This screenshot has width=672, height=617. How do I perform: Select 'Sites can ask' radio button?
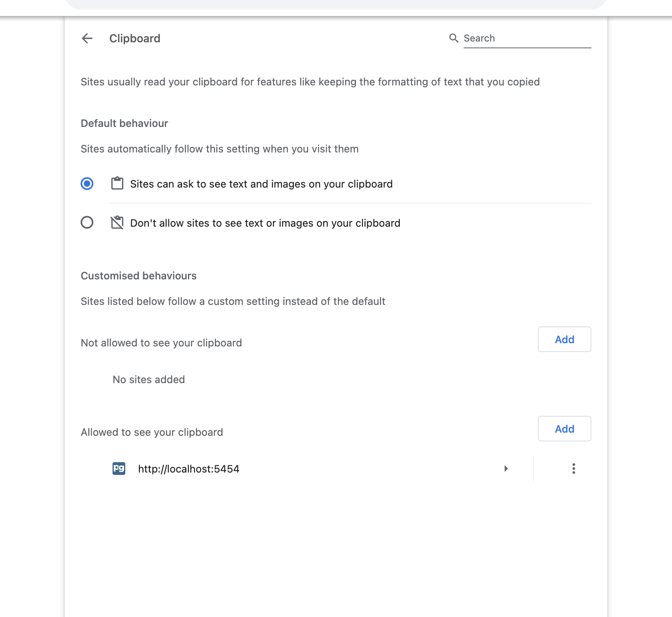click(x=87, y=184)
